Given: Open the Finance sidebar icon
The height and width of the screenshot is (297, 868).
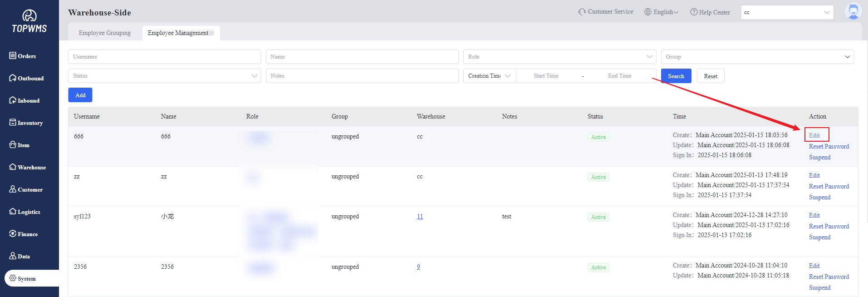Looking at the screenshot, I should [x=13, y=234].
